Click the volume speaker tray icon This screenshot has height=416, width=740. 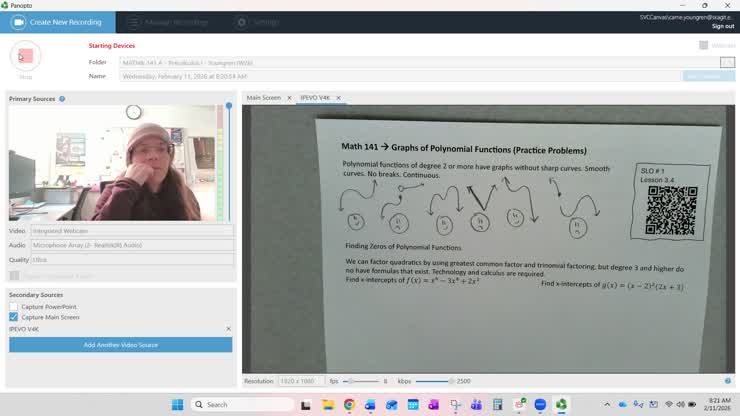click(680, 405)
